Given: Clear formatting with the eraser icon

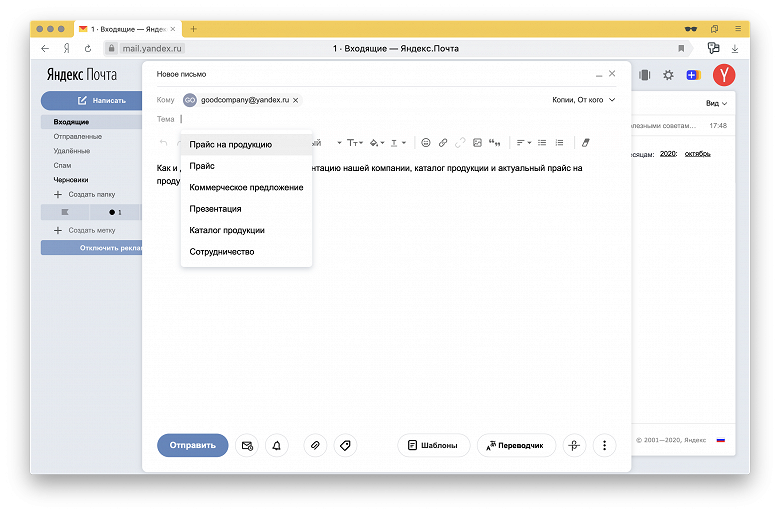Looking at the screenshot, I should coord(585,143).
